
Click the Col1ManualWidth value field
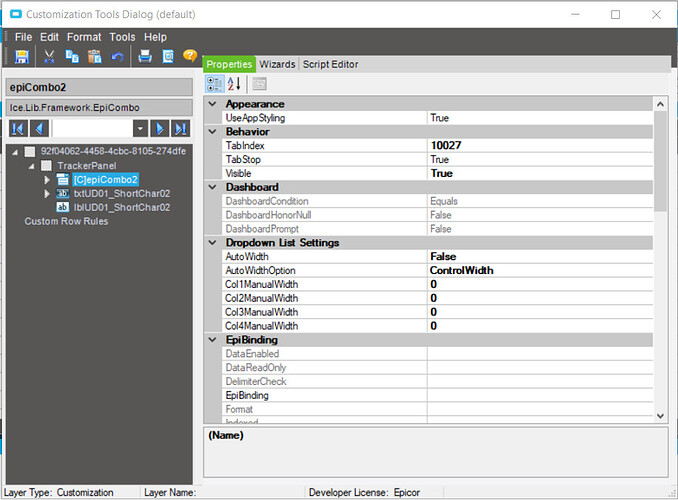pyautogui.click(x=540, y=284)
